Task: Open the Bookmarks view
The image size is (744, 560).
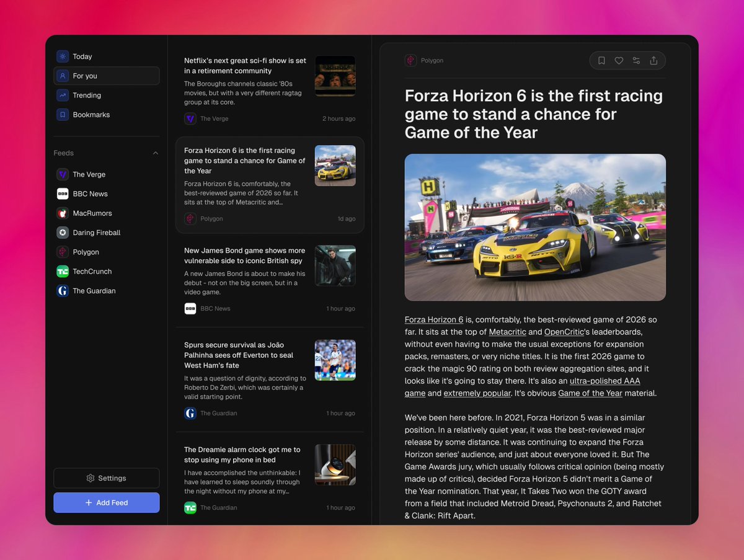Action: (x=107, y=115)
